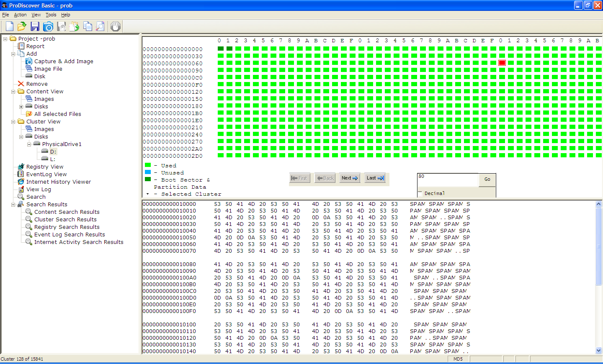This screenshot has height=364, width=603.
Task: Click the grayed Back button
Action: [325, 178]
